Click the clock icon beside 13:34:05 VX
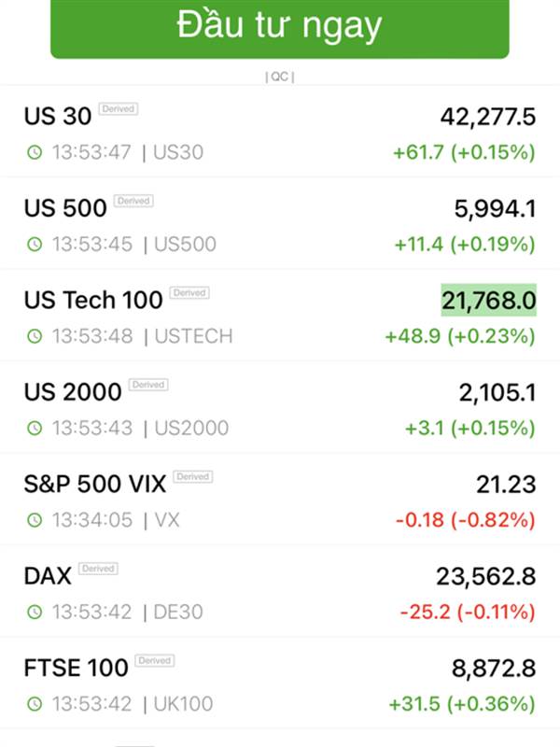The height and width of the screenshot is (747, 560). (35, 520)
